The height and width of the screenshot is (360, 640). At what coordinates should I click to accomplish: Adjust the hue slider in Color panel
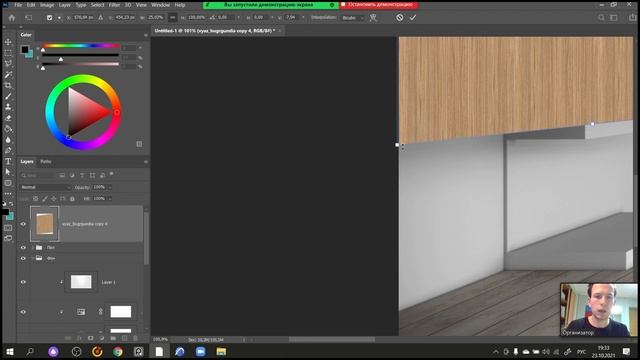tap(80, 46)
